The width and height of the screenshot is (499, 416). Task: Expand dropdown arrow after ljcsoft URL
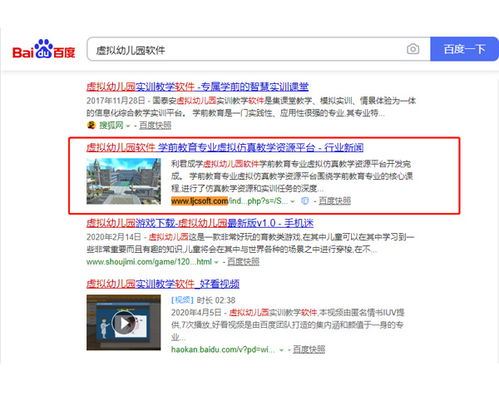click(x=292, y=202)
